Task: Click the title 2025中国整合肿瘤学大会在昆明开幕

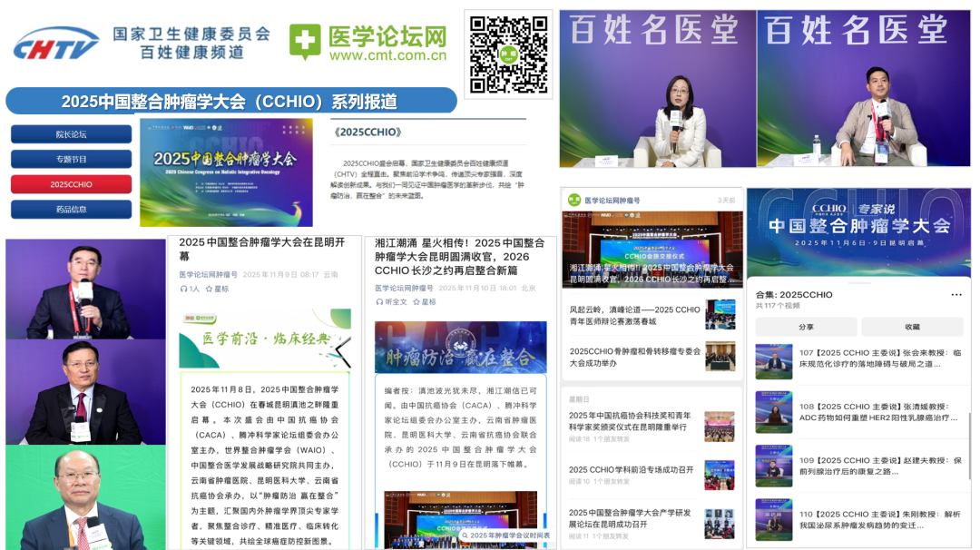Action: point(262,249)
